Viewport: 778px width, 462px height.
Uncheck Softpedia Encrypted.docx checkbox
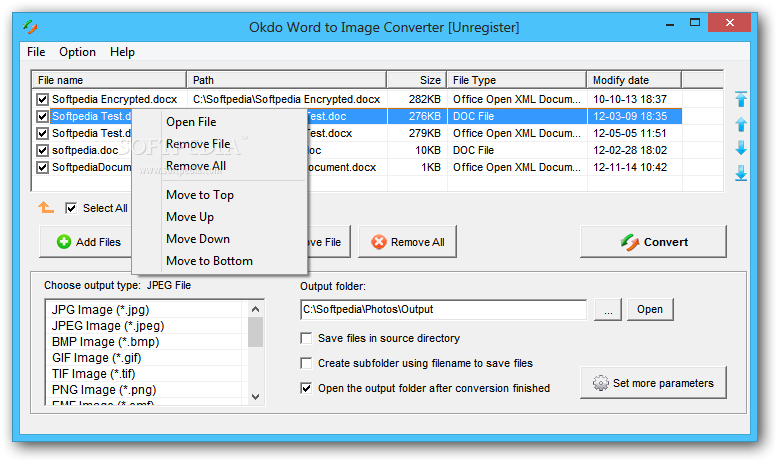pyautogui.click(x=42, y=99)
